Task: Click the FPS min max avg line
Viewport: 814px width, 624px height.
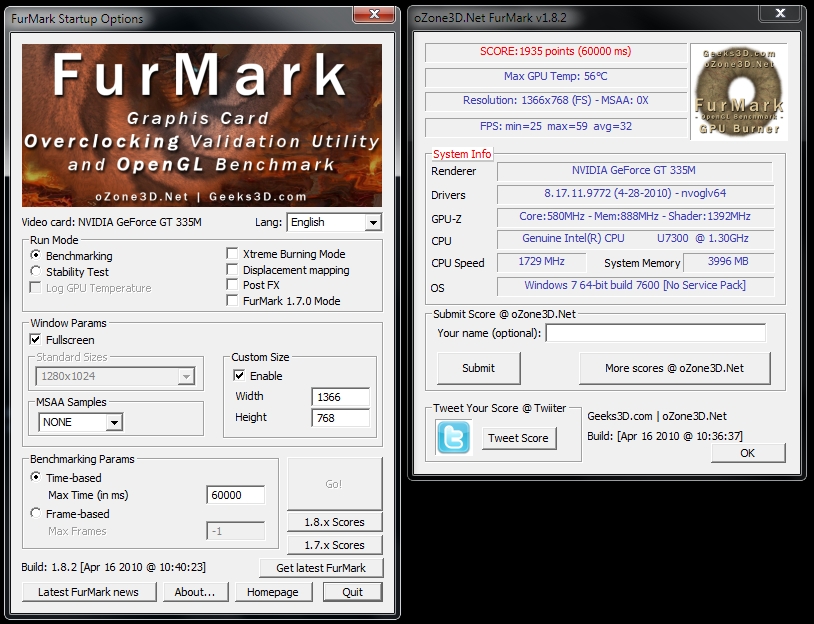Action: (555, 126)
